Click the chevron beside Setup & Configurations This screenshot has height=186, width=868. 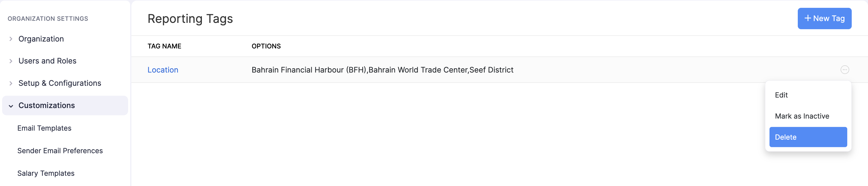point(11,83)
